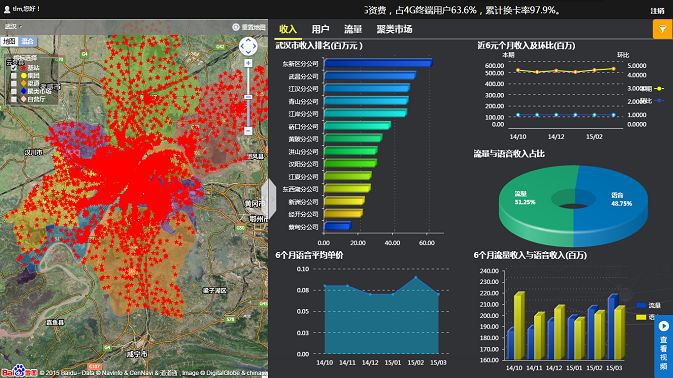Play the 查看视频 video icon
This screenshot has width=673, height=378.
(664, 327)
